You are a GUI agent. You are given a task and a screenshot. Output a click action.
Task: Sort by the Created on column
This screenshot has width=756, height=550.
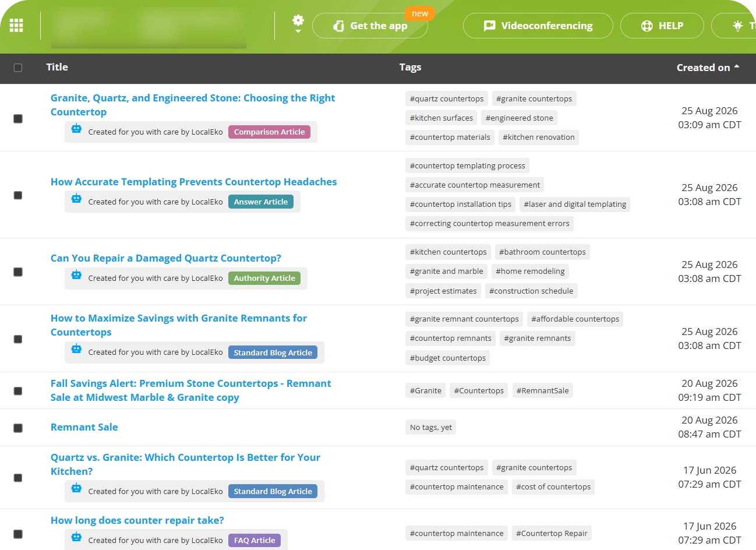(708, 68)
